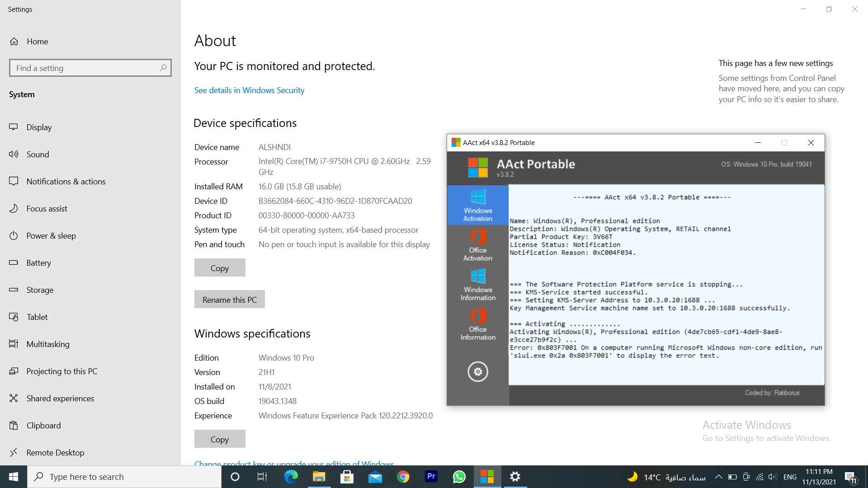Open the Windows Start menu
This screenshot has width=868, height=488.
click(14, 477)
